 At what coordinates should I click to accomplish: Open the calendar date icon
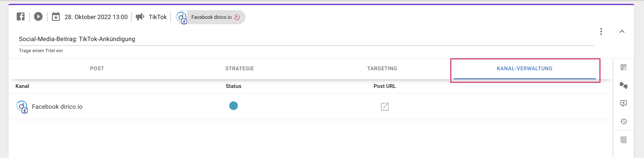(56, 17)
